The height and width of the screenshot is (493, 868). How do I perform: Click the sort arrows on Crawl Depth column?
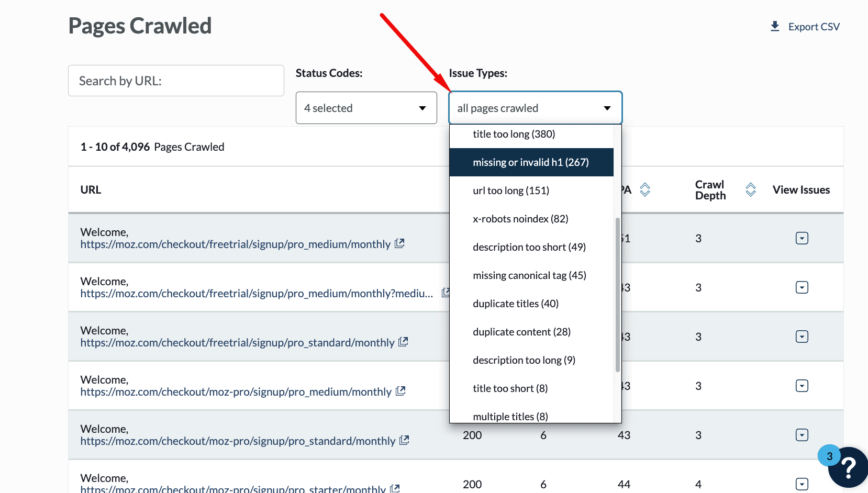(x=750, y=189)
